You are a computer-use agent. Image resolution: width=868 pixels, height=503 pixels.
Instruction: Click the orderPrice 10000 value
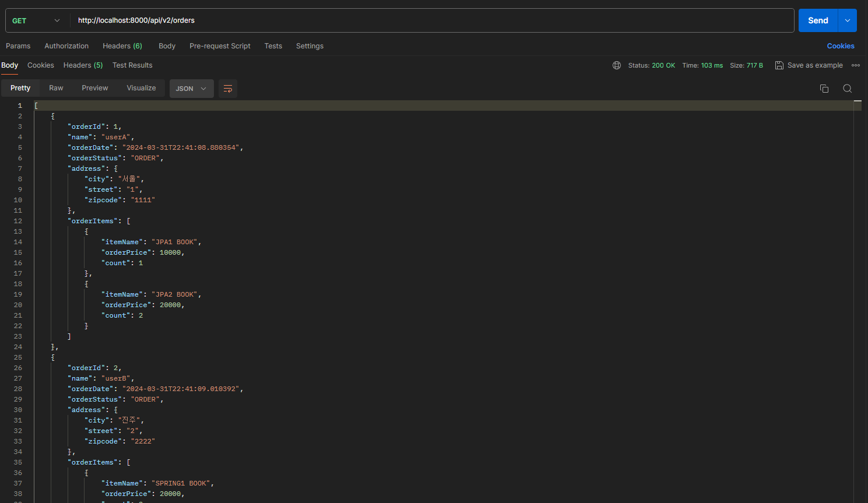(170, 252)
